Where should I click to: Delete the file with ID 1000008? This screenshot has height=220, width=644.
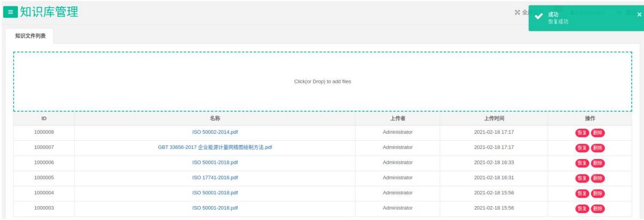[597, 133]
